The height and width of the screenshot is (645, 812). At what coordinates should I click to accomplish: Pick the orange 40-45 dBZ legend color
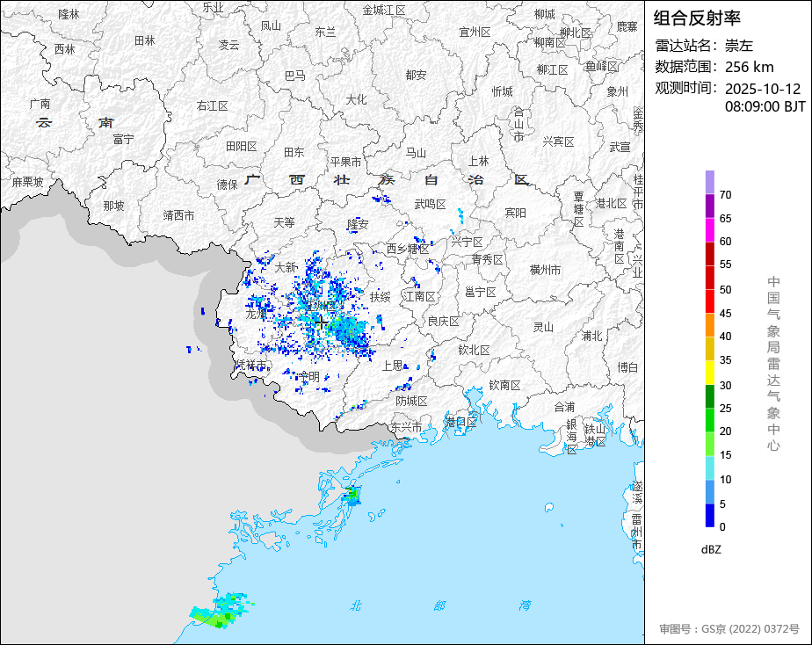709,324
